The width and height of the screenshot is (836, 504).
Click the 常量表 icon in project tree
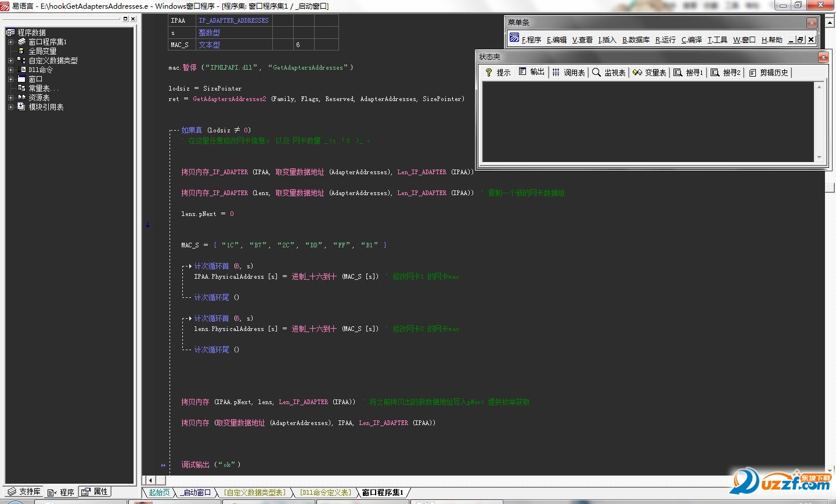[21, 88]
